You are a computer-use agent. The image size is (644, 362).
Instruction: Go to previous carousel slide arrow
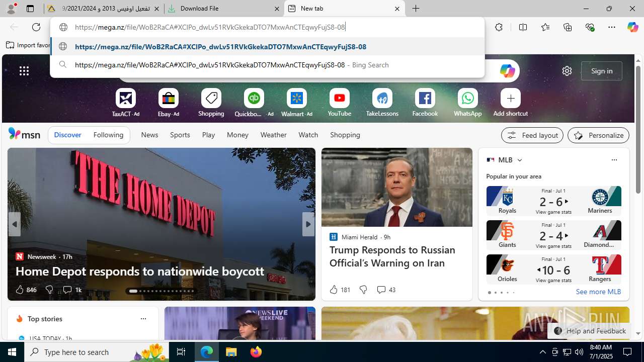(x=15, y=224)
